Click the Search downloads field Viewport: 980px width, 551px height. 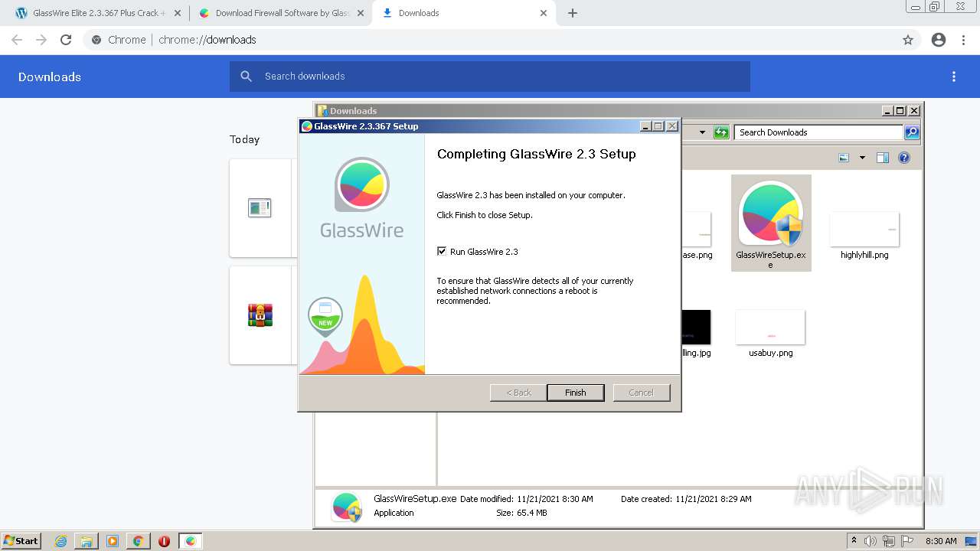coord(490,77)
